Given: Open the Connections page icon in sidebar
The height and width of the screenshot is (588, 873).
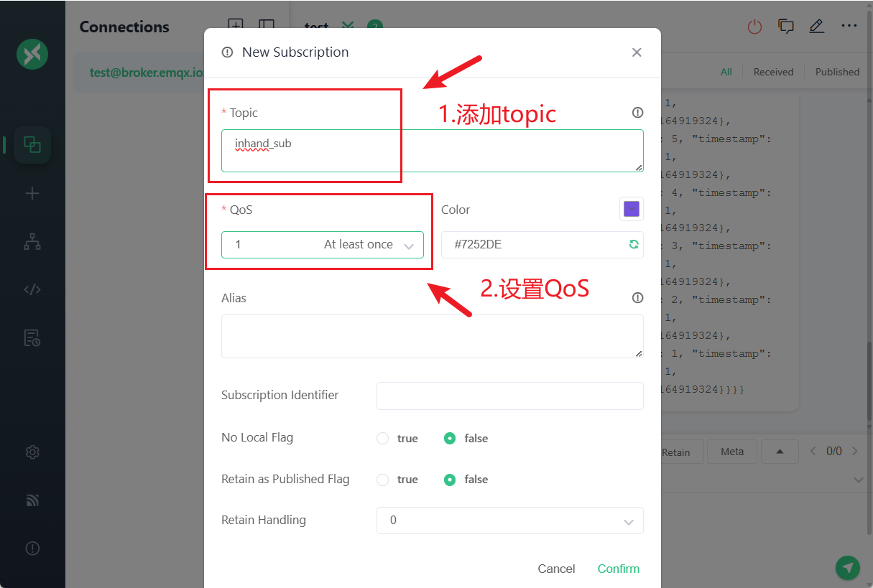Looking at the screenshot, I should [x=32, y=144].
